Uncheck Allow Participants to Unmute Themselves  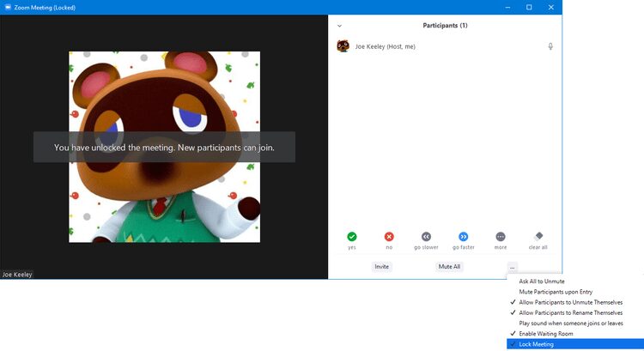tap(570, 302)
